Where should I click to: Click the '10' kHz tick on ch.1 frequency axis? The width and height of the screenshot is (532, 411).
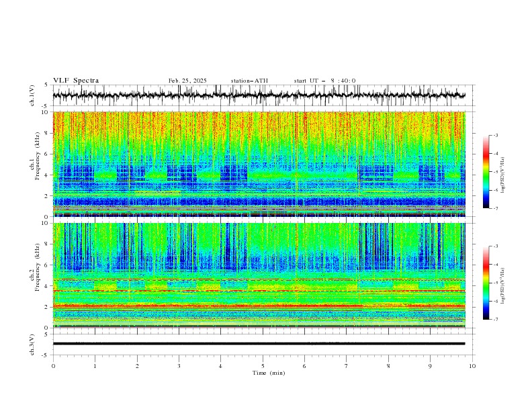coord(46,112)
